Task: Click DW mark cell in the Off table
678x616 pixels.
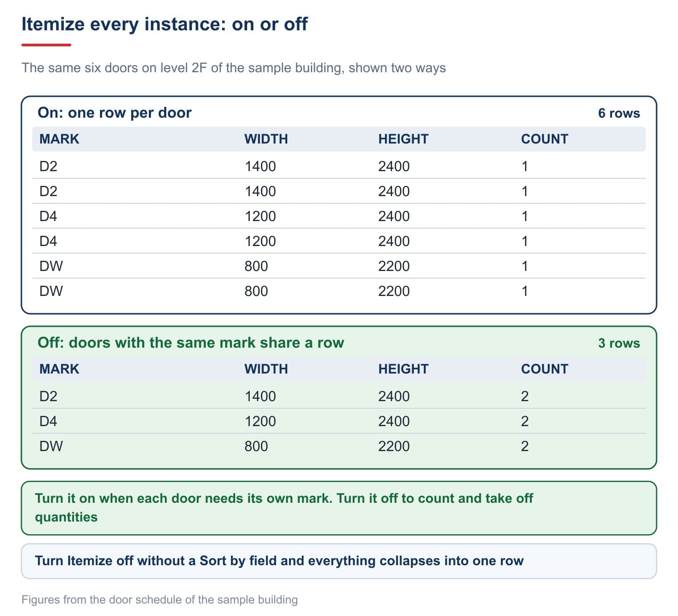Action: pos(51,446)
